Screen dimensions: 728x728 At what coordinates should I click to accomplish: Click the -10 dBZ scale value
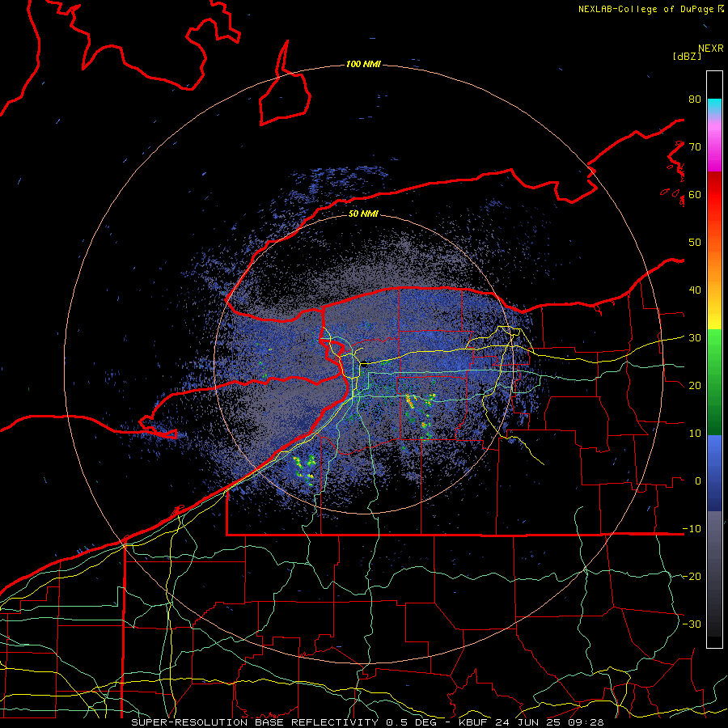692,529
